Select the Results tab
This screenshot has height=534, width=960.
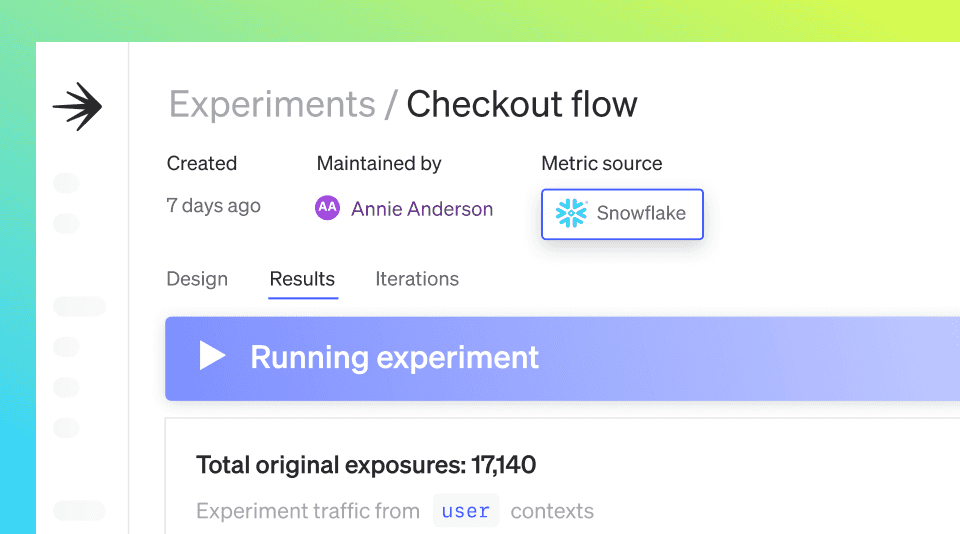click(x=302, y=279)
